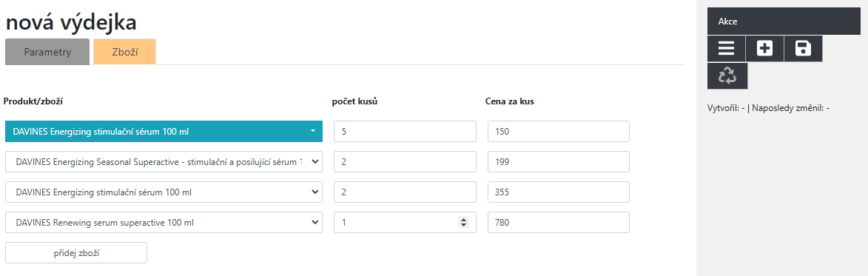Open the hamburger list icon under Akce

pos(726,49)
